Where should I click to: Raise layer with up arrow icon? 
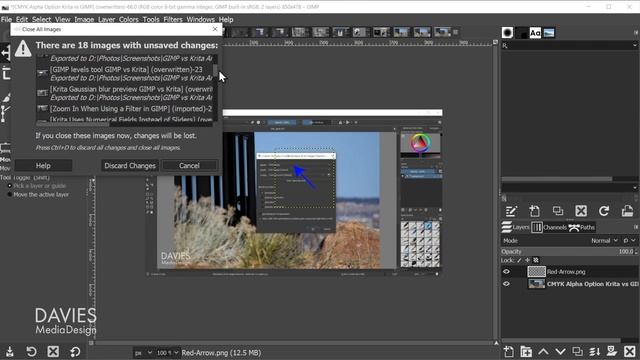543,351
